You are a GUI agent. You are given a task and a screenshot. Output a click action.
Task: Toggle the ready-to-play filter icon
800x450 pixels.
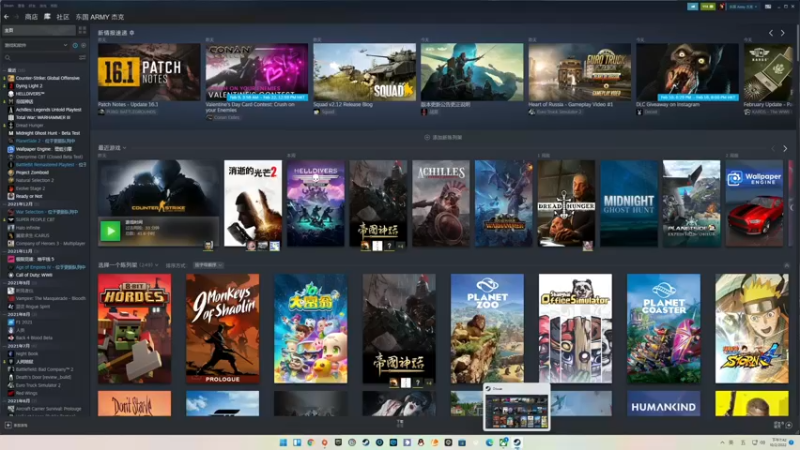tap(83, 45)
